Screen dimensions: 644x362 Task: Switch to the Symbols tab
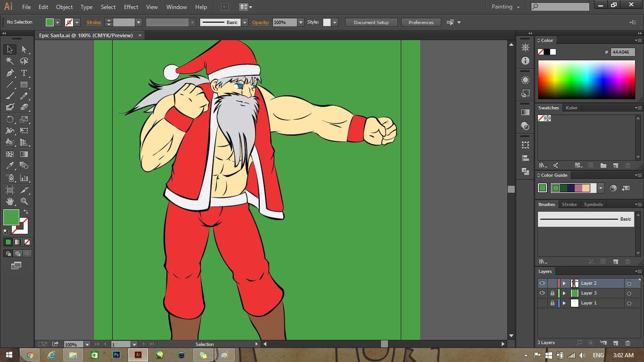pos(593,205)
